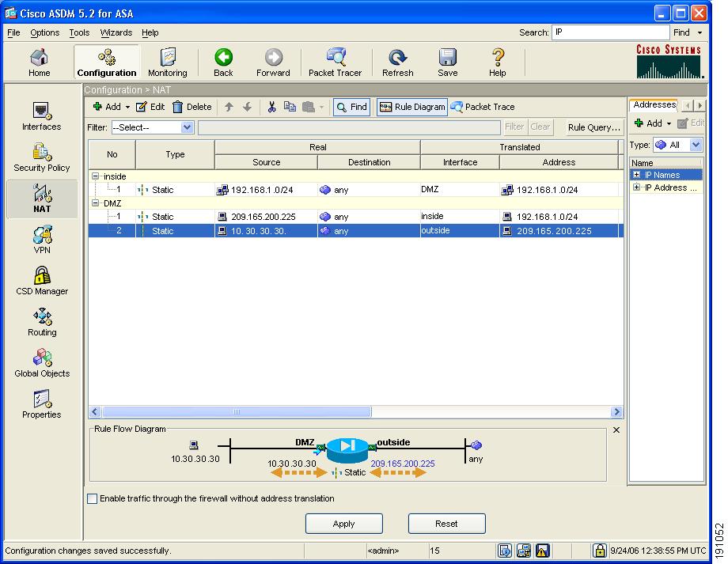Edit the selected NAT rule
The image size is (728, 564).
point(150,107)
